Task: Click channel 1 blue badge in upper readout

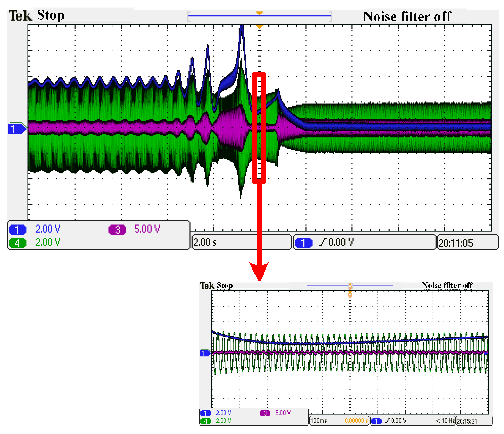Action: click(17, 230)
